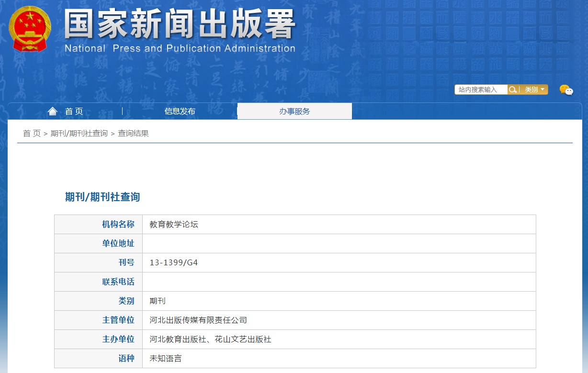Click the magnifier search icon
The width and height of the screenshot is (588, 373).
pos(513,90)
